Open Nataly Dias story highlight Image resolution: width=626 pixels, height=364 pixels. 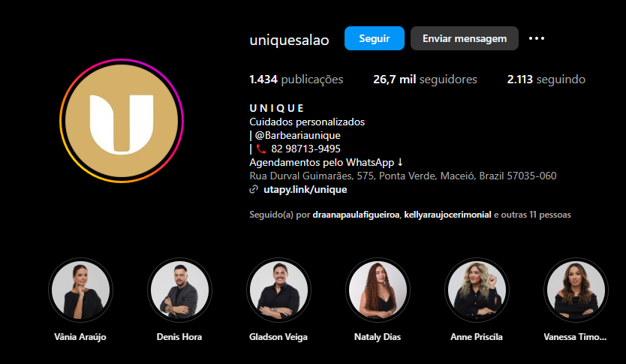378,290
